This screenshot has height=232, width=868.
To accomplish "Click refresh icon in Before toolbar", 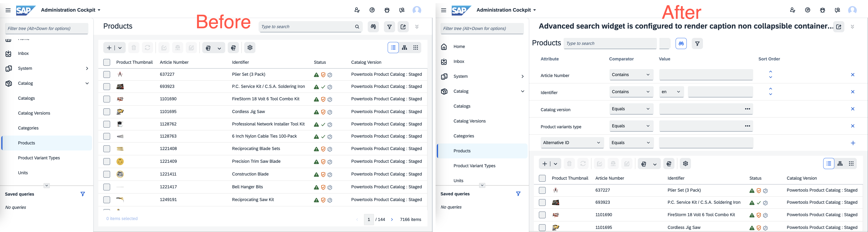I will [148, 48].
